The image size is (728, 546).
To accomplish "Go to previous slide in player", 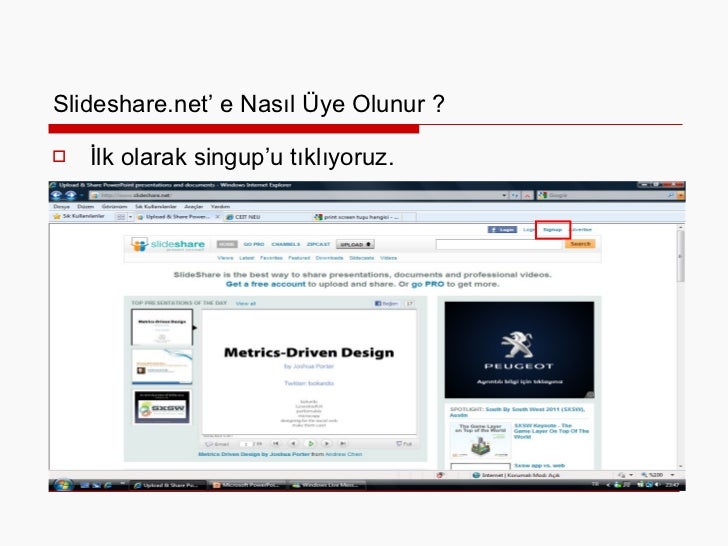I will (293, 444).
